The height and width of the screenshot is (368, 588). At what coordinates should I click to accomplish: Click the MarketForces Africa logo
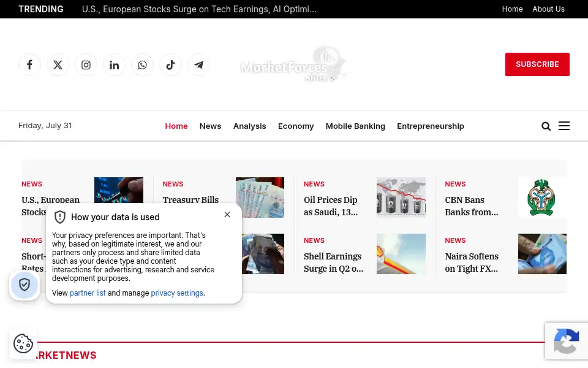[x=293, y=64]
